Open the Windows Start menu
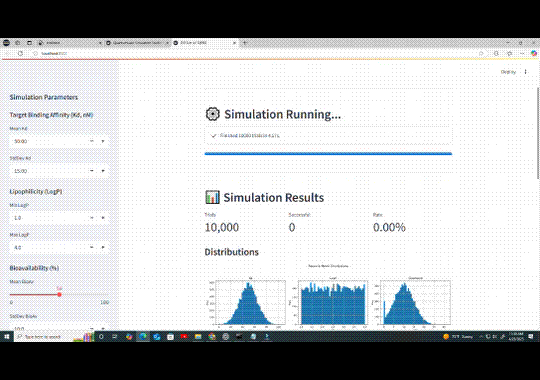 pyautogui.click(x=7, y=337)
